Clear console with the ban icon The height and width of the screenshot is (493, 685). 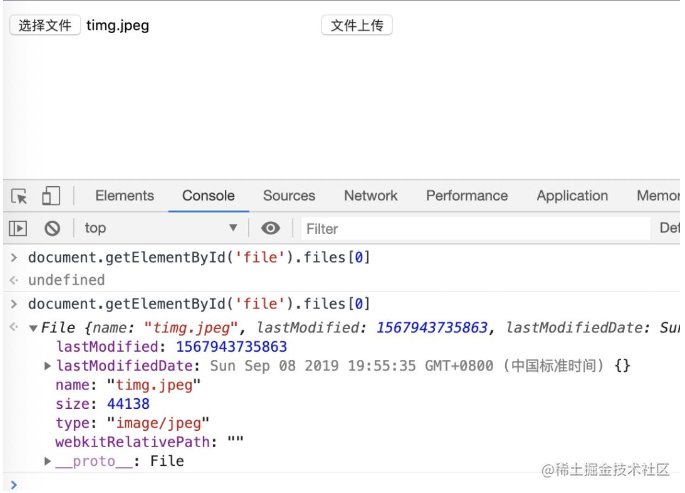(x=52, y=228)
